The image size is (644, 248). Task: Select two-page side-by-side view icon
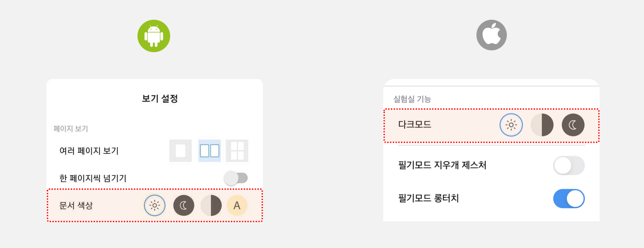tap(210, 151)
